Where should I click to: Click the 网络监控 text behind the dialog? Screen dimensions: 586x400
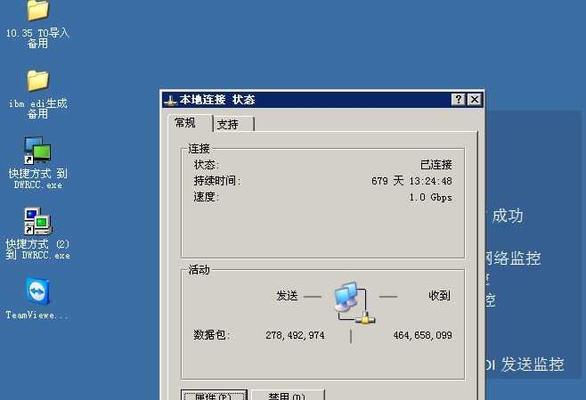513,258
